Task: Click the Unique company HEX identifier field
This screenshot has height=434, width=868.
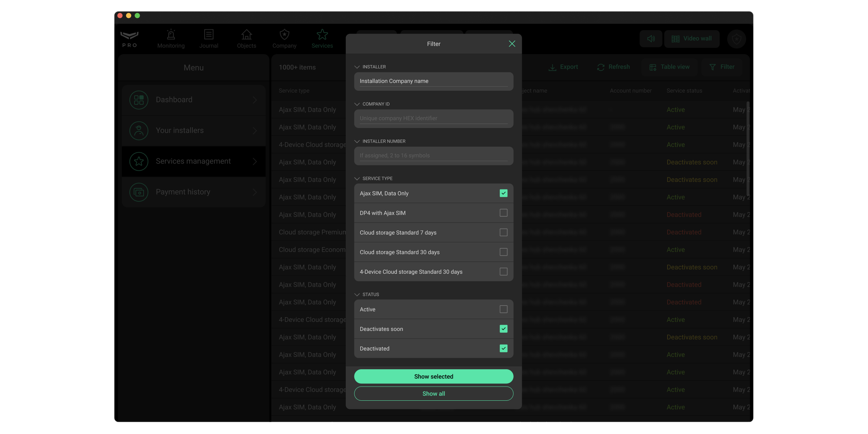Action: coord(433,118)
